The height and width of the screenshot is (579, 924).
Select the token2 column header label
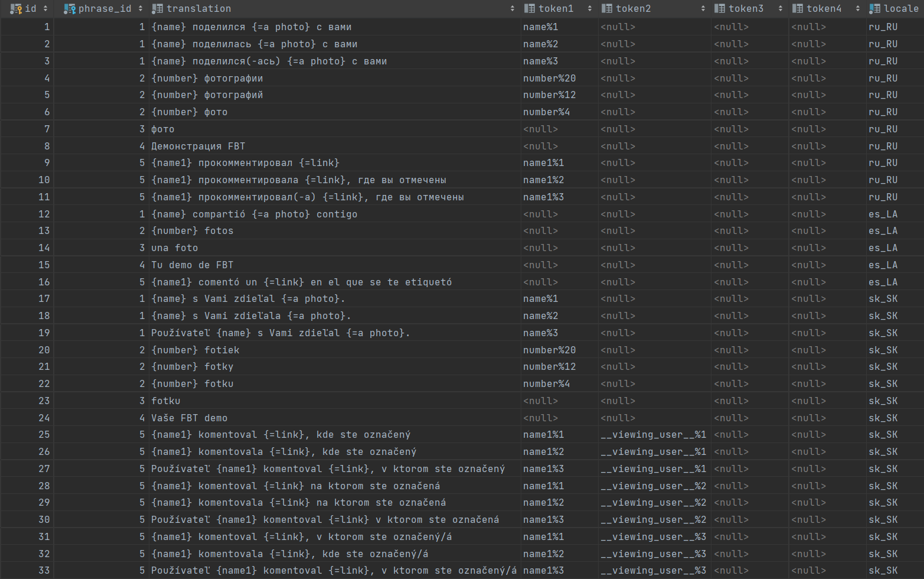coord(634,9)
